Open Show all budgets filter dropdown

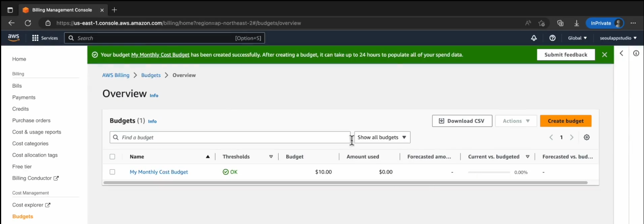[382, 137]
